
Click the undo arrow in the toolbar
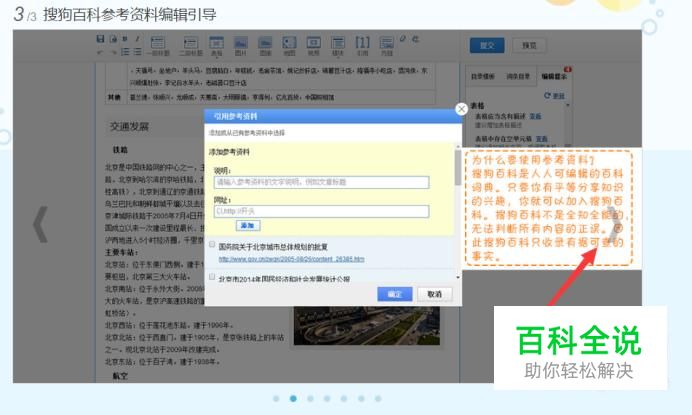(x=100, y=52)
